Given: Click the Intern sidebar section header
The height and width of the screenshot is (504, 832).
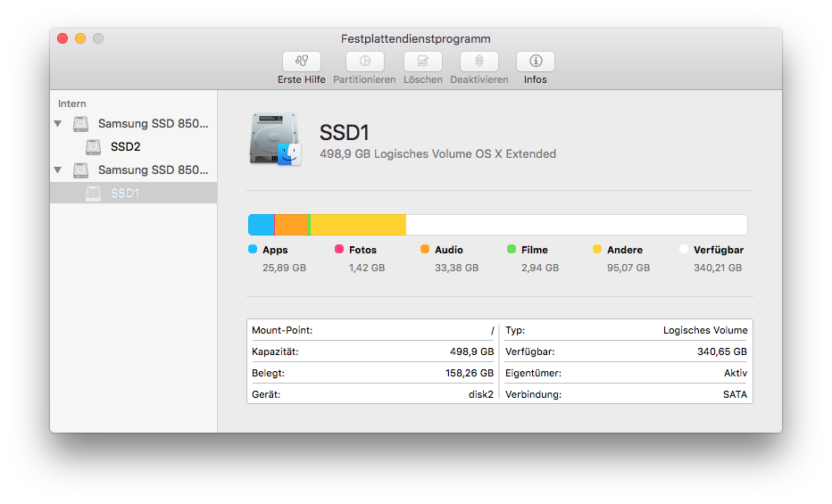Looking at the screenshot, I should click(72, 103).
